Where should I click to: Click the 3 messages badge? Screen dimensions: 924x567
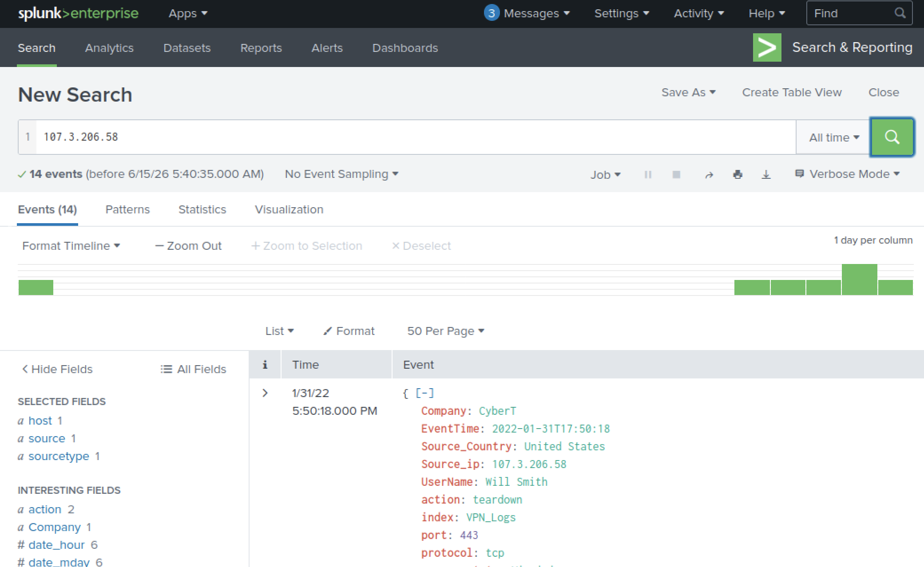(x=492, y=13)
